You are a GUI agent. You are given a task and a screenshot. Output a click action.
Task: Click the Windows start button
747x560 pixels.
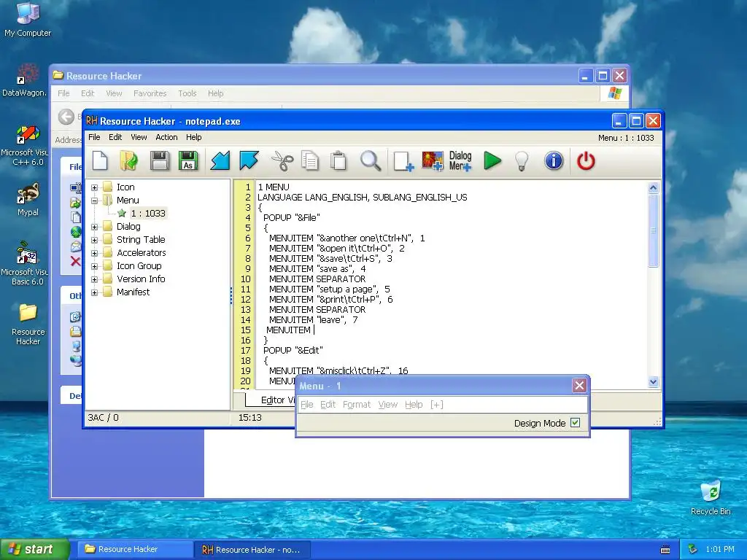click(x=35, y=549)
